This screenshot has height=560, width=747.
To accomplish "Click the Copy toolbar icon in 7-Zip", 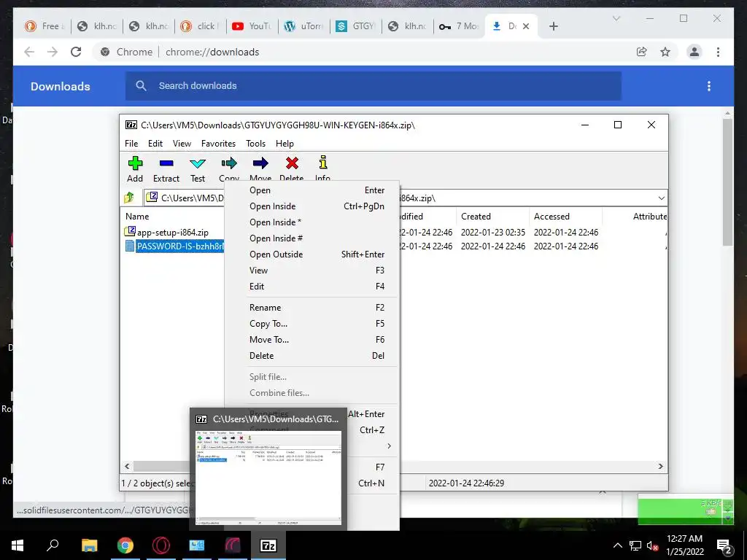I will pos(229,163).
